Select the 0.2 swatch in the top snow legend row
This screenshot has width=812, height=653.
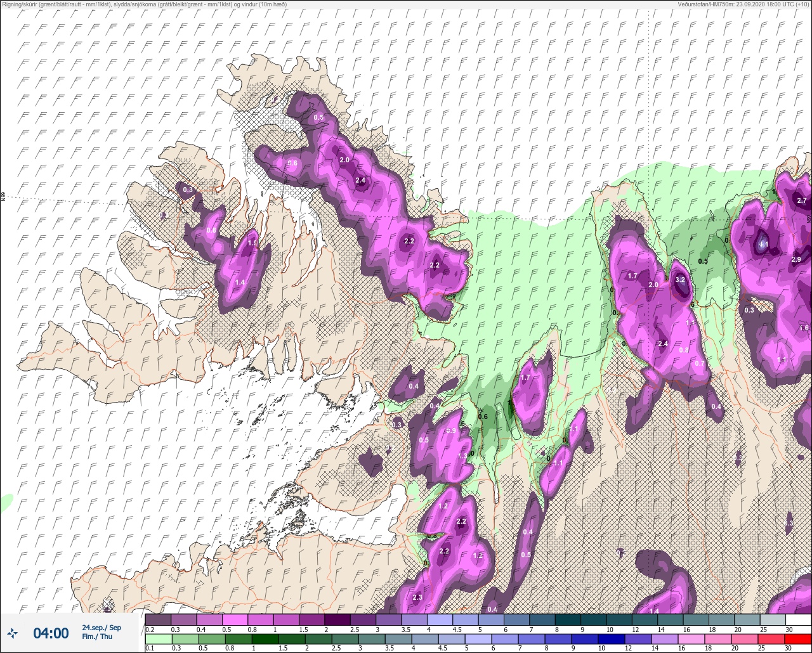coord(158,619)
